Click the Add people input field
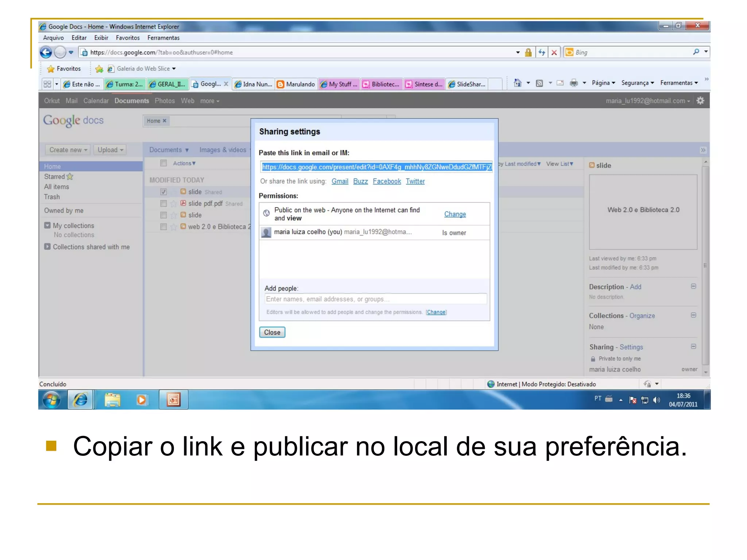 point(375,299)
